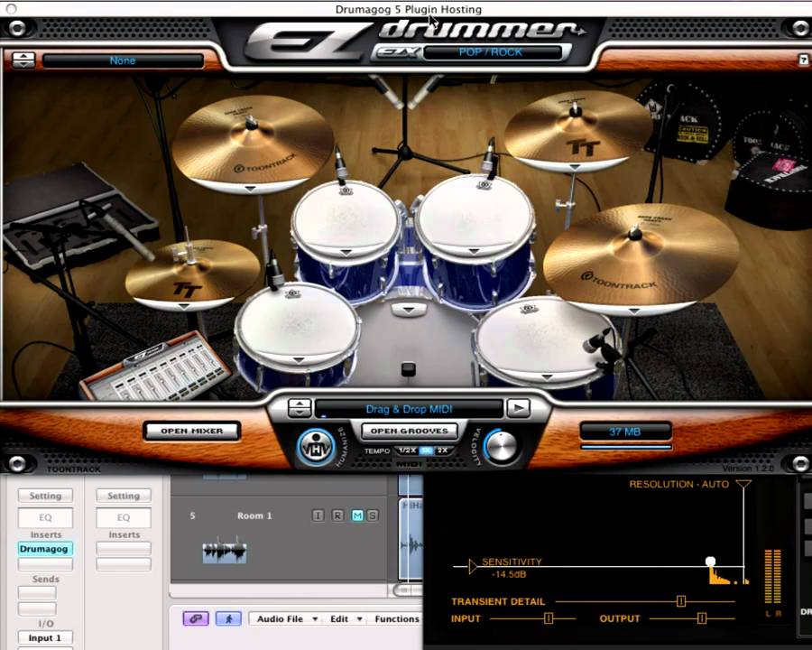Open the left rack tom dropdown arrow

coord(346,253)
